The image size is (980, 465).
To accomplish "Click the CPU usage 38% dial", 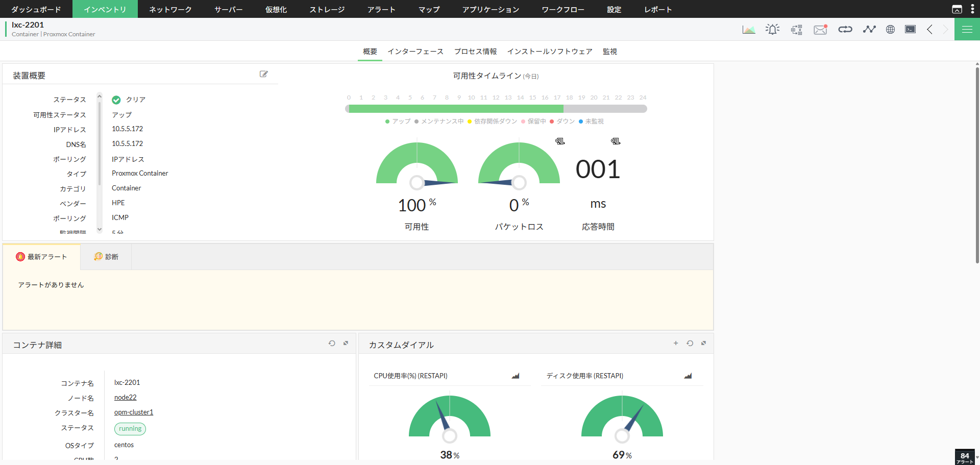I will tap(450, 418).
